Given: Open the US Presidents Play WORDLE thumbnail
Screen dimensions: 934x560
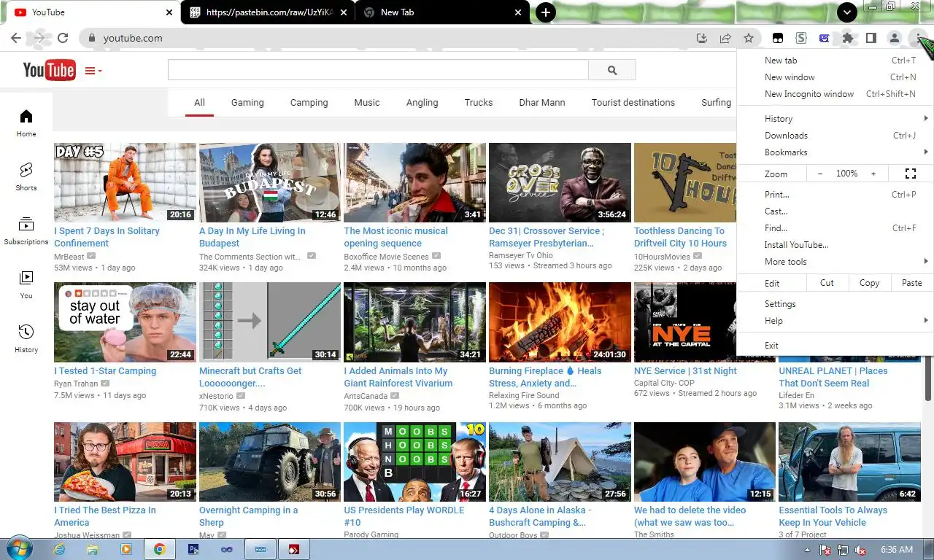Looking at the screenshot, I should point(414,462).
